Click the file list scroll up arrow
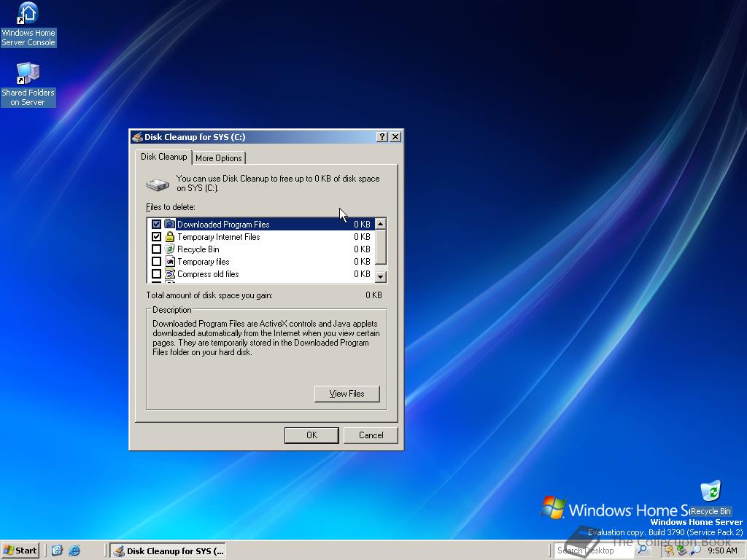The image size is (747, 560). (381, 224)
